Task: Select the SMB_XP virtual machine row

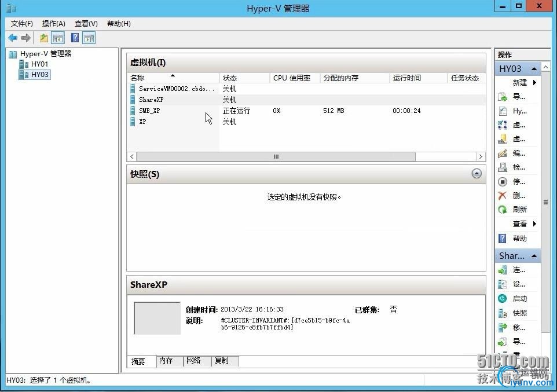Action: coord(306,111)
